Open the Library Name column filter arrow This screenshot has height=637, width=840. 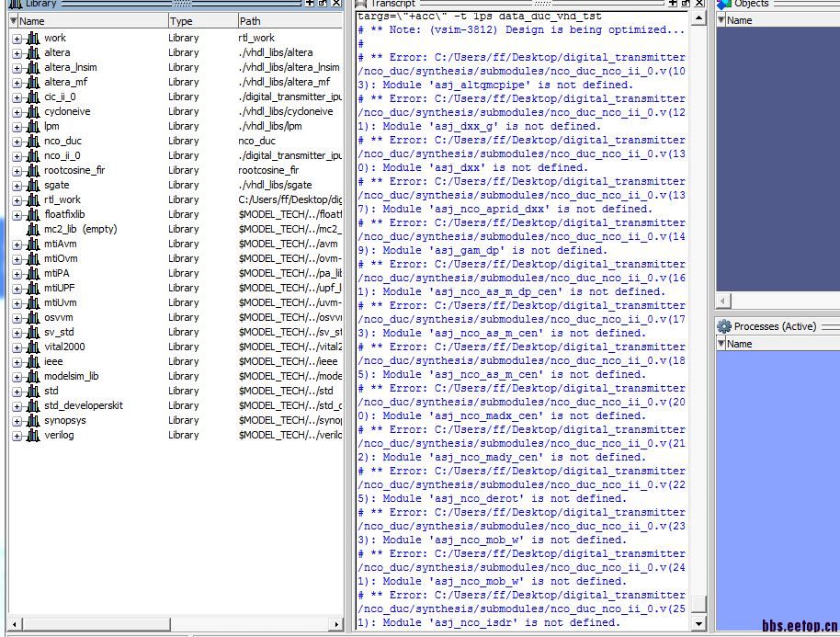[14, 21]
